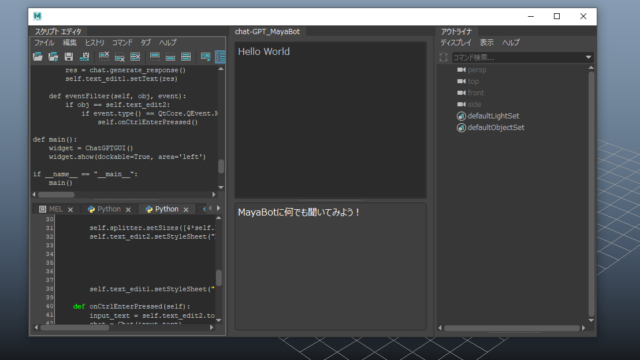640x360 pixels.
Task: Select the アウトライナ panel tab
Action: pyautogui.click(x=456, y=31)
